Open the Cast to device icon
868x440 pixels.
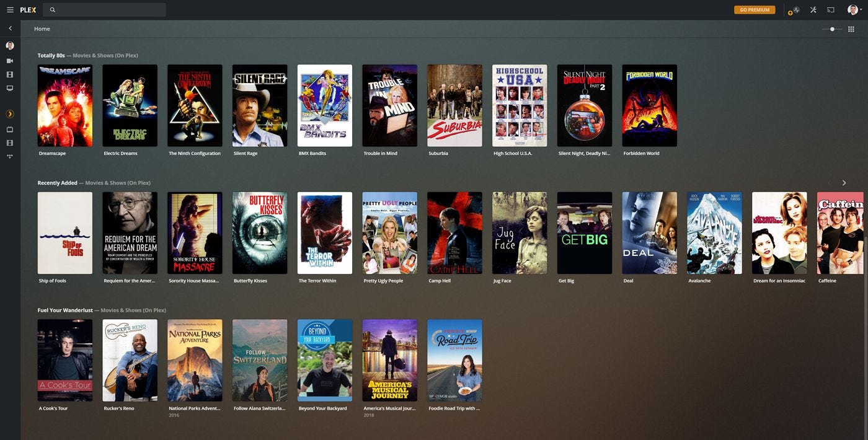[x=831, y=10]
